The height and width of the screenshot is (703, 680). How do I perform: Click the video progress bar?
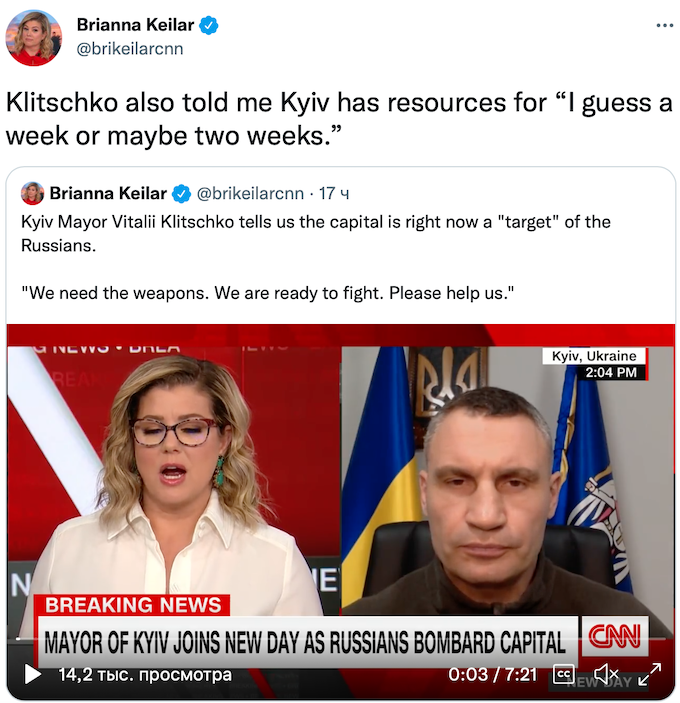pyautogui.click(x=341, y=638)
